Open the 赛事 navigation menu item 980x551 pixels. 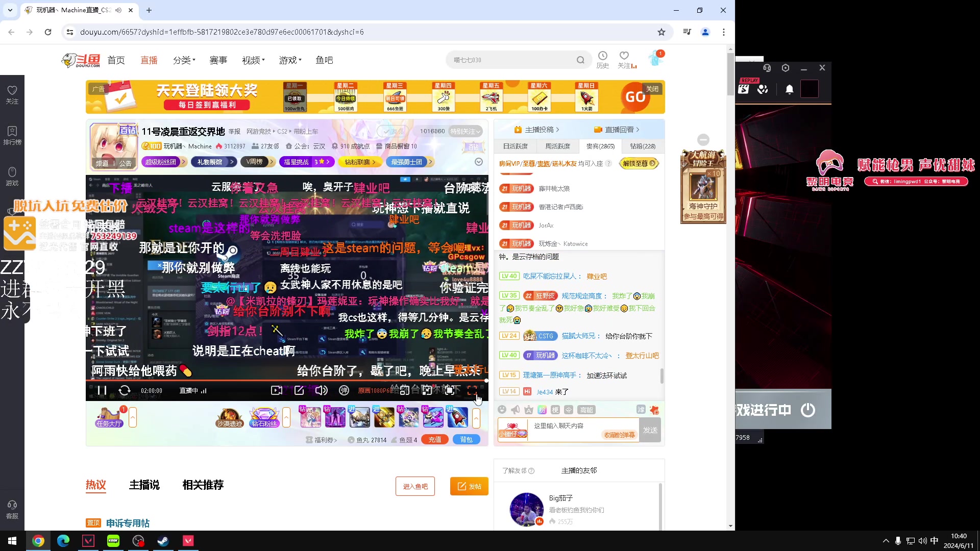[x=218, y=60]
